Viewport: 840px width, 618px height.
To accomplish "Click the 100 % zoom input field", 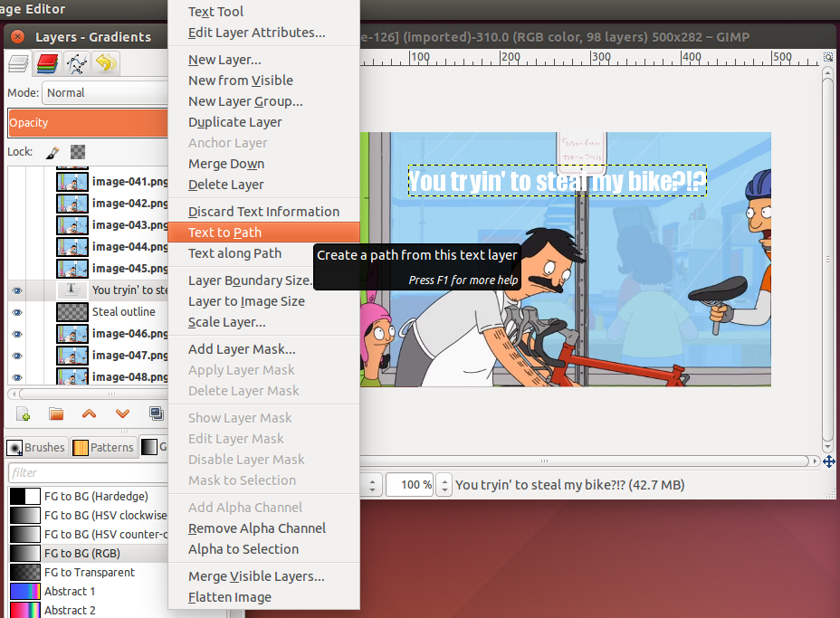I will [x=409, y=485].
